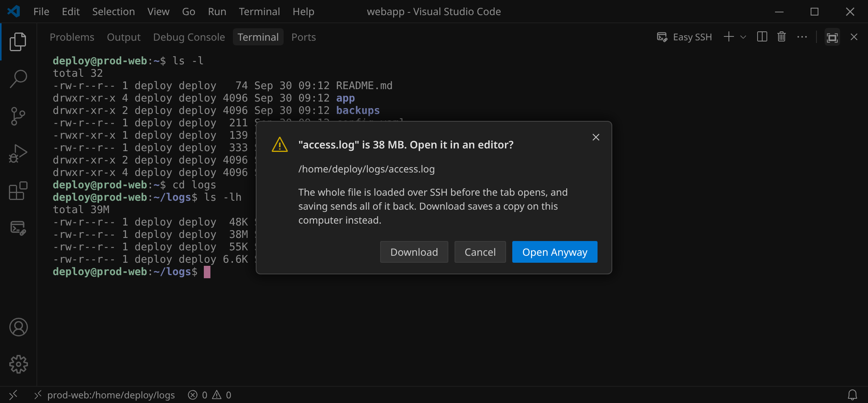868x403 pixels.
Task: Select the Terminal tab
Action: pyautogui.click(x=258, y=37)
